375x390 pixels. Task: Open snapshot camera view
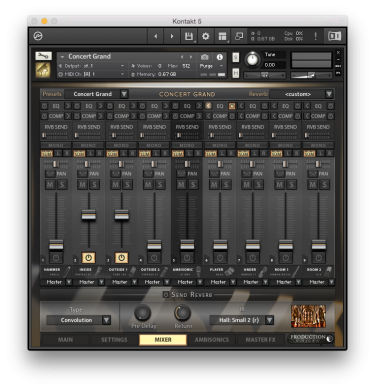tap(204, 57)
